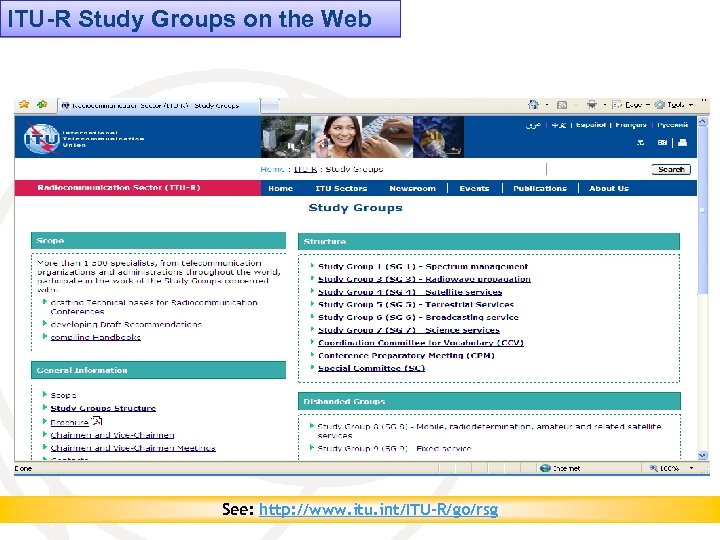Switch site language to Russian
The width and height of the screenshot is (720, 540).
pos(672,125)
